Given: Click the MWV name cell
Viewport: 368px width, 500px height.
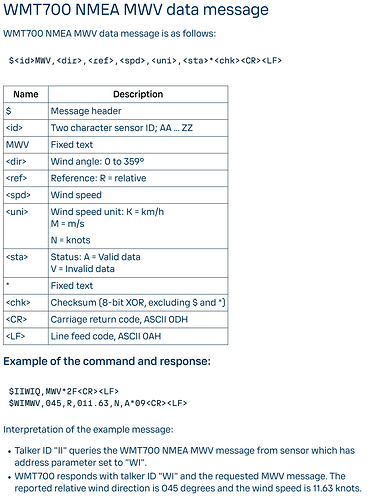Looking at the screenshot, I should point(26,145).
